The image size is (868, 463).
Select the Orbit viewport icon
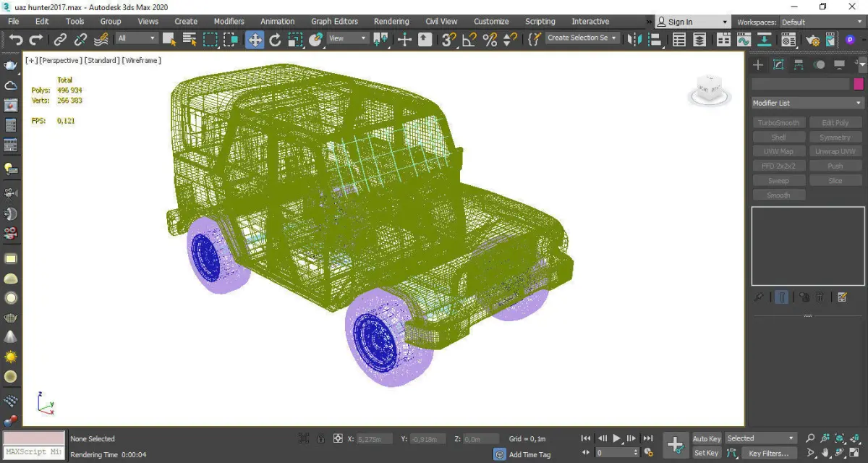(x=840, y=453)
